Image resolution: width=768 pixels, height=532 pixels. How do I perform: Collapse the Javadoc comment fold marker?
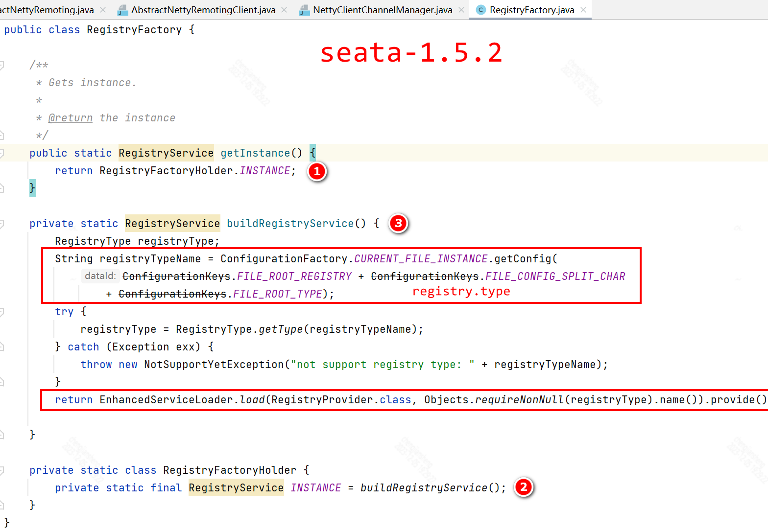click(2, 65)
